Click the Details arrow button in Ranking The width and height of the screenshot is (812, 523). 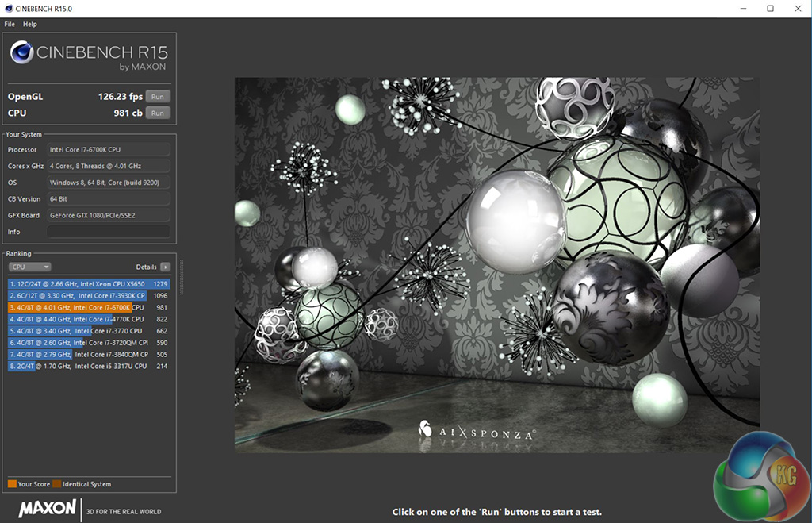[x=165, y=267]
